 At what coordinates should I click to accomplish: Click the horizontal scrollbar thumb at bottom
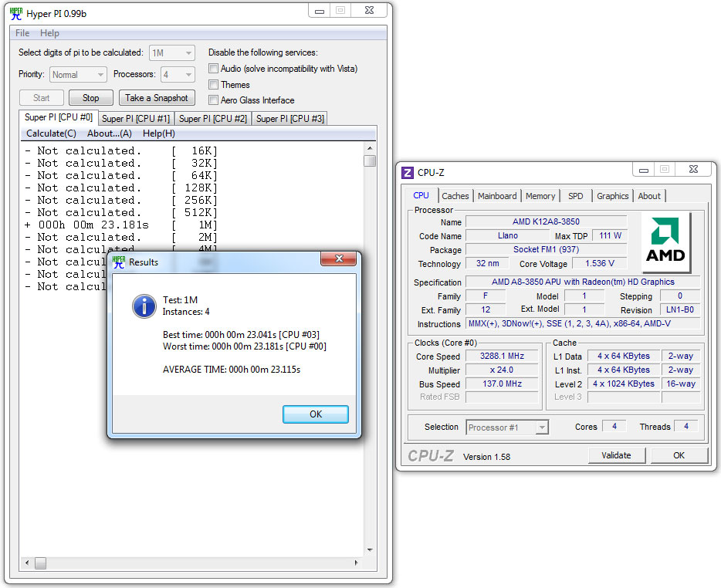(40, 564)
